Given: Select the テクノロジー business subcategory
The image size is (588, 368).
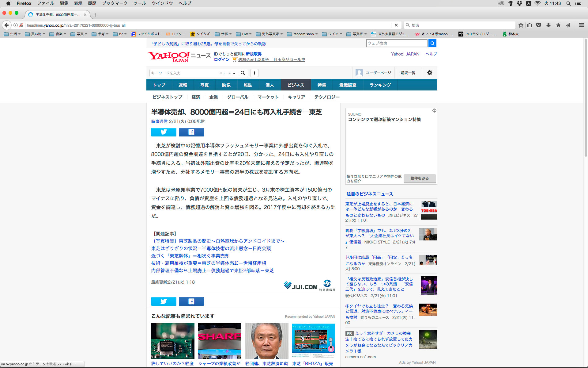Looking at the screenshot, I should click(x=327, y=97).
